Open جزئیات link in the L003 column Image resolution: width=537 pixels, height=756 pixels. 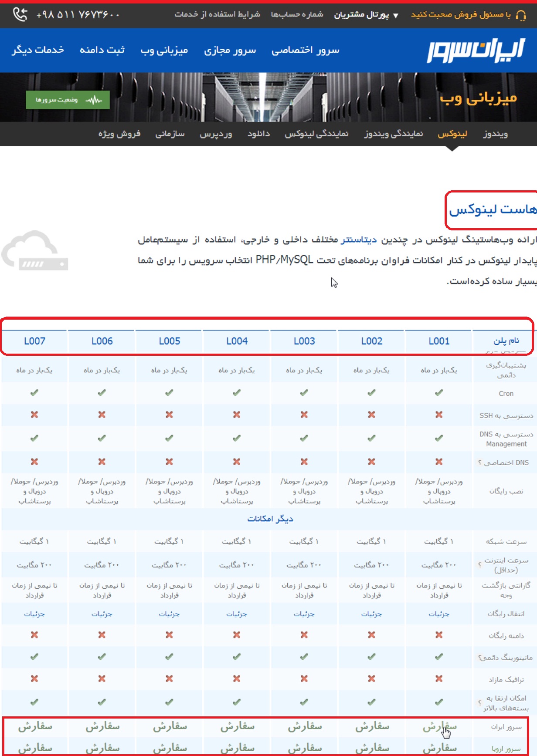pyautogui.click(x=304, y=614)
